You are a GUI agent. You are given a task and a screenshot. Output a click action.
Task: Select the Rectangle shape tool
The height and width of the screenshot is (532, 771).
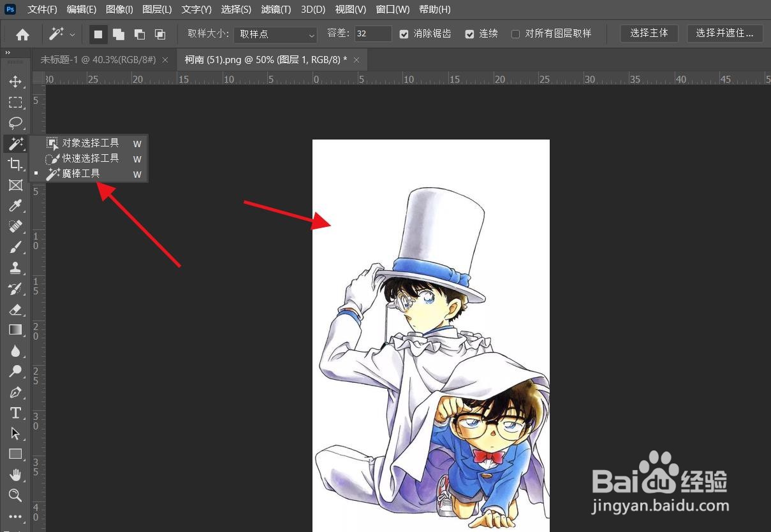point(15,454)
